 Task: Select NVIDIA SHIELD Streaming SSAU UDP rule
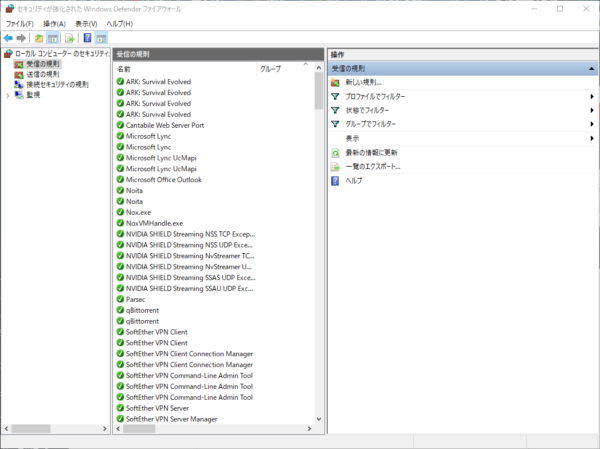[189, 288]
